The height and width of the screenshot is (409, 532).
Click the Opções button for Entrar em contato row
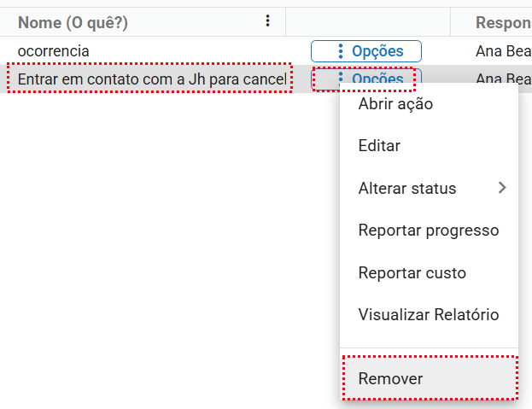tap(365, 79)
